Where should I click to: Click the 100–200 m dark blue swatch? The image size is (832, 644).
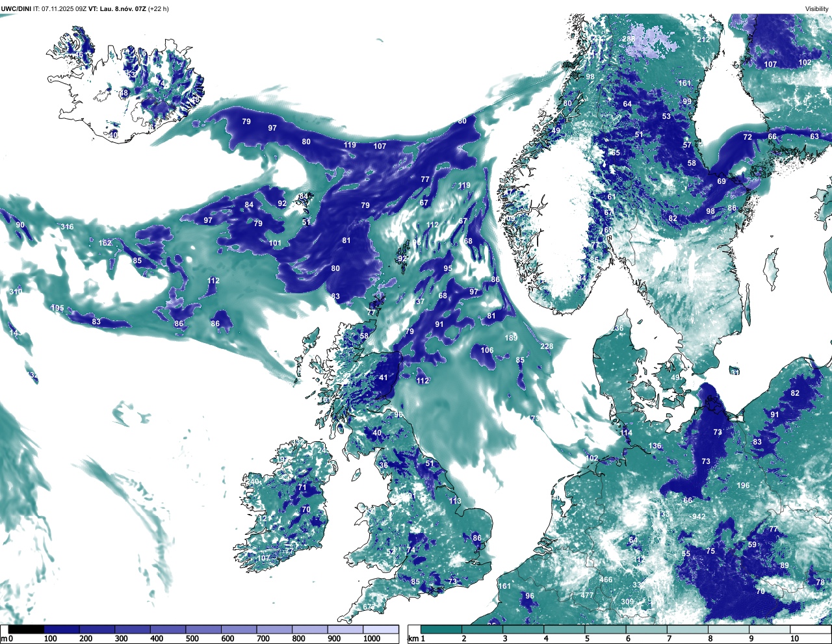coord(62,629)
